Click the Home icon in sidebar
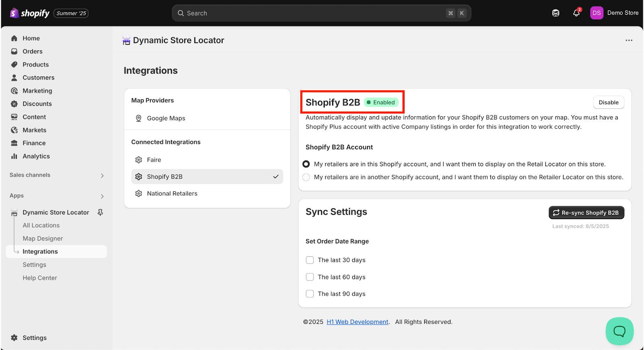 pyautogui.click(x=14, y=38)
